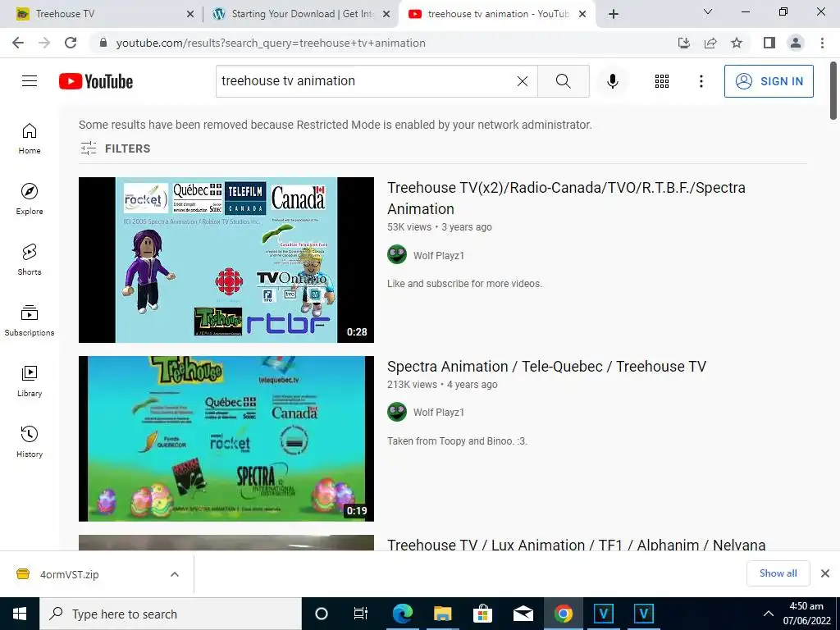
Task: Open Cortana circle on the taskbar
Action: (321, 614)
